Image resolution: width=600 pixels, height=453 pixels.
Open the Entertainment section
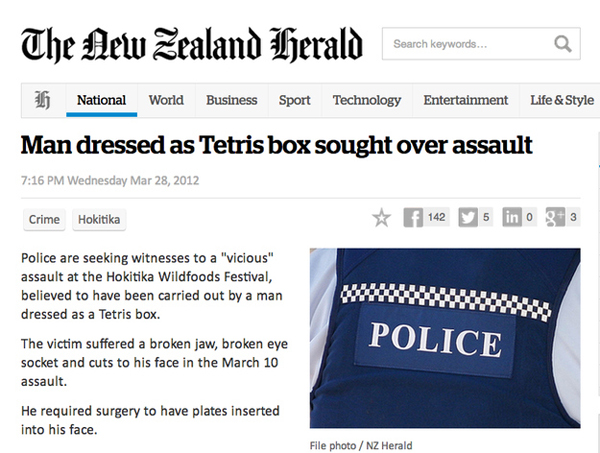[x=465, y=100]
